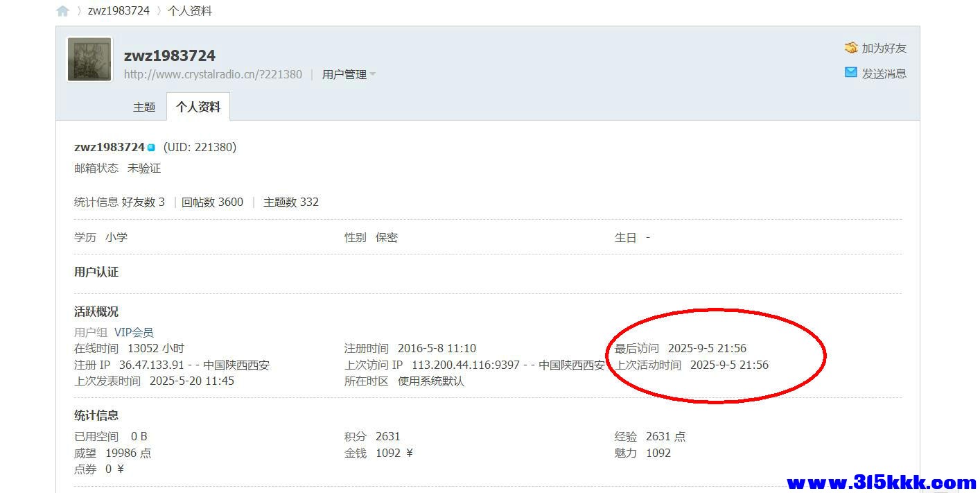
Task: Open the crystalradio.cn/?221380 profile URL
Action: [213, 74]
